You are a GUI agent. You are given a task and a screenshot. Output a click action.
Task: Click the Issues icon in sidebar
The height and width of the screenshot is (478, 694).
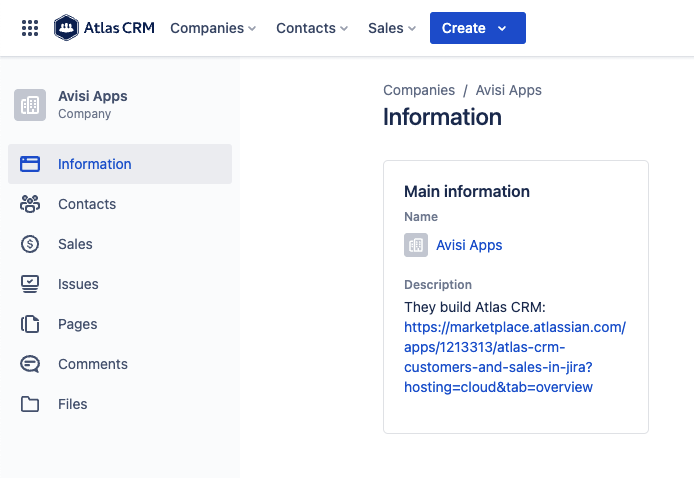[x=30, y=284]
